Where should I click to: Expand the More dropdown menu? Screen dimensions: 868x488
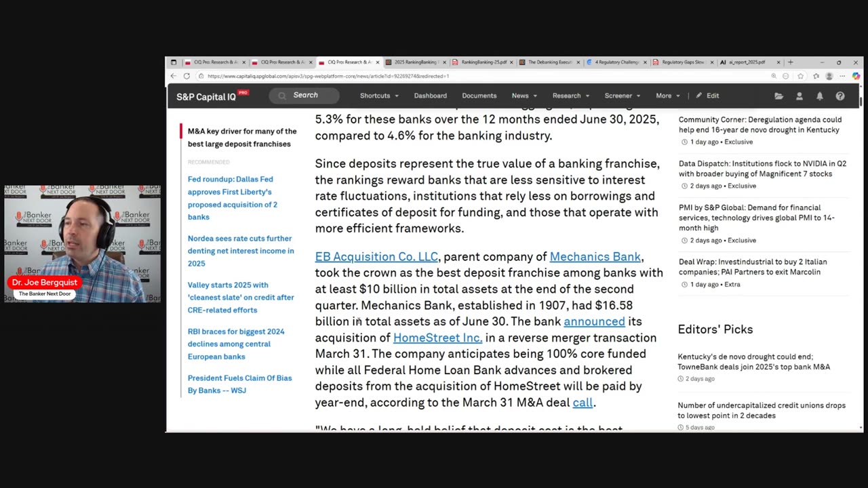pyautogui.click(x=667, y=96)
